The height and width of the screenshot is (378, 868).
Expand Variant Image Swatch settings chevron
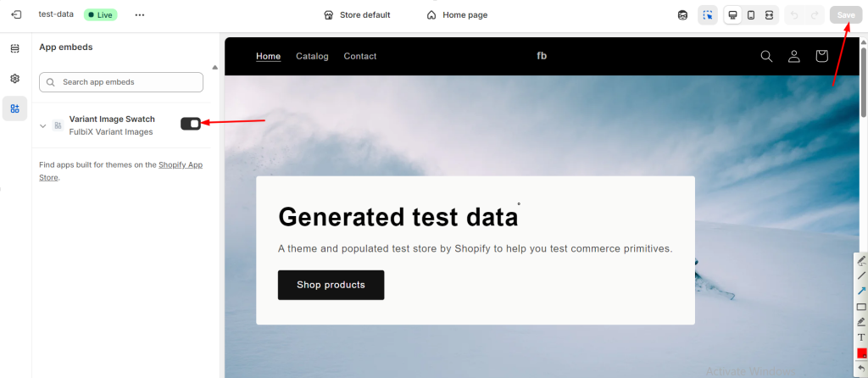click(43, 125)
